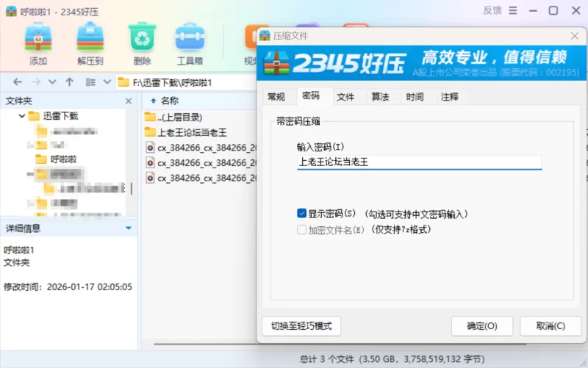Click the resize grip at the status bar corner

pyautogui.click(x=583, y=363)
